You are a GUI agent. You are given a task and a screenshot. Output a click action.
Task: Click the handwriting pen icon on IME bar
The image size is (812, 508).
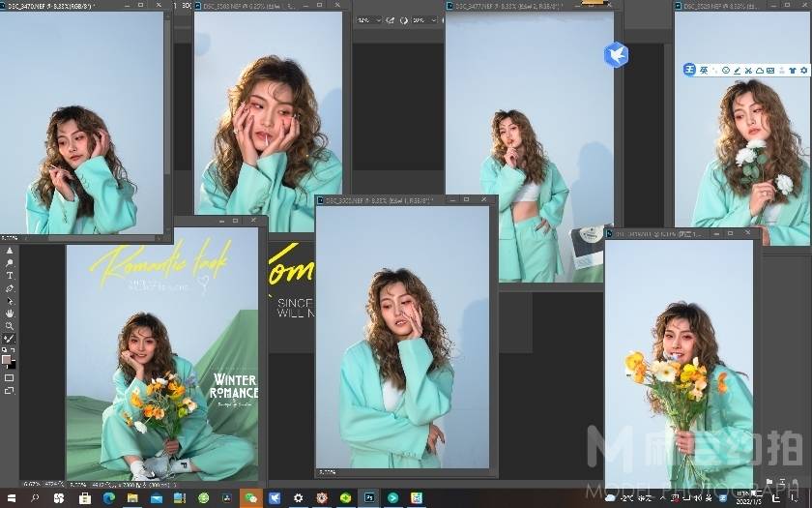click(737, 70)
